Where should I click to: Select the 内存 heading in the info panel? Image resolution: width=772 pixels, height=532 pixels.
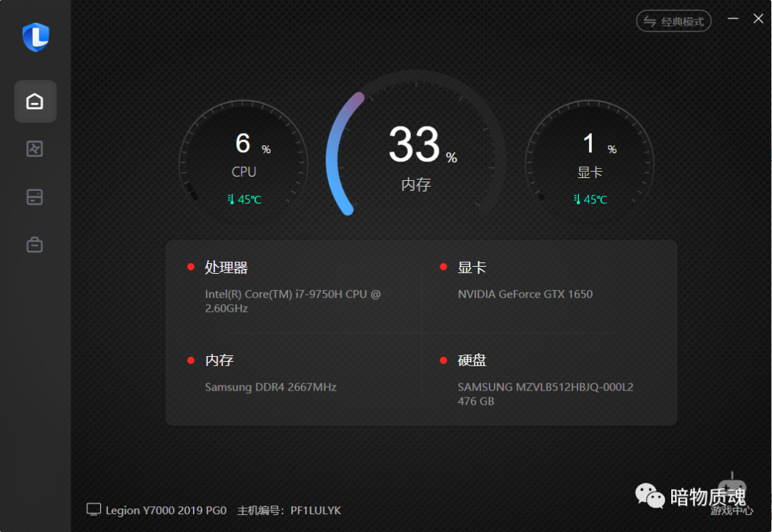point(219,360)
